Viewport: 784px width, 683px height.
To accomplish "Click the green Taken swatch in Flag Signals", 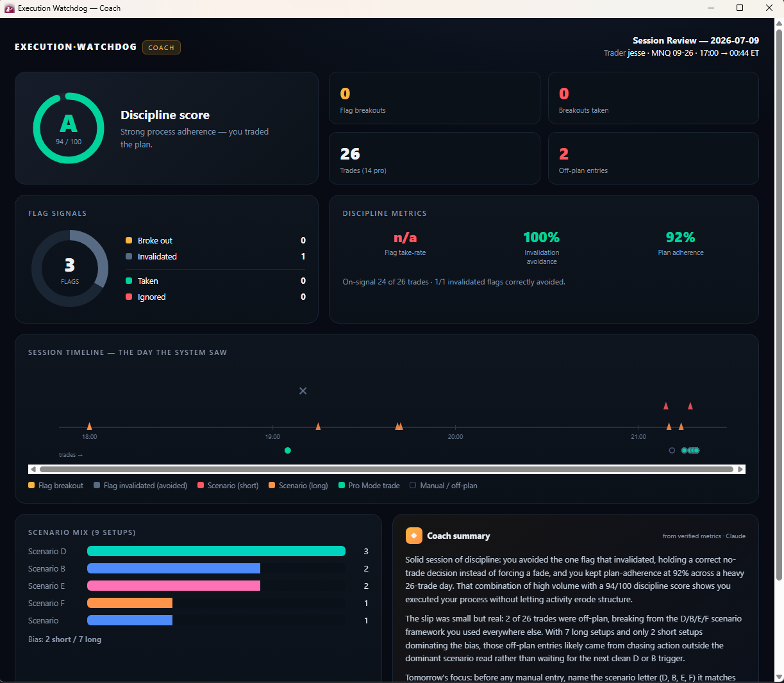I will (129, 281).
